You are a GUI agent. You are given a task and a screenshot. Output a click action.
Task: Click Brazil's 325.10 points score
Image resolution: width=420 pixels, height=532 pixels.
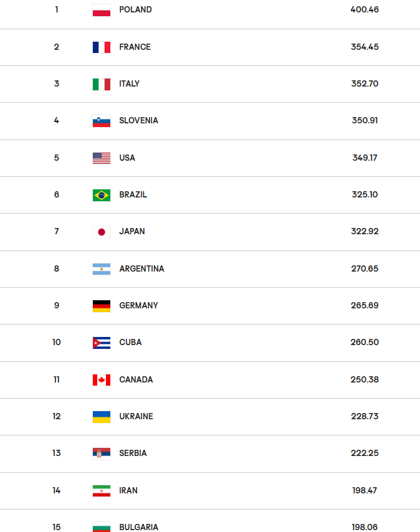point(365,195)
